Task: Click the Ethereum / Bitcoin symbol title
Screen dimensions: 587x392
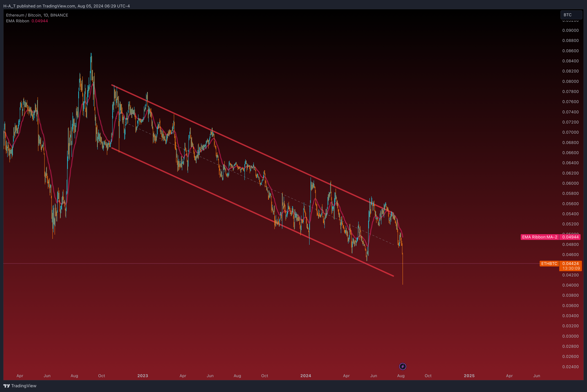Action: [37, 15]
